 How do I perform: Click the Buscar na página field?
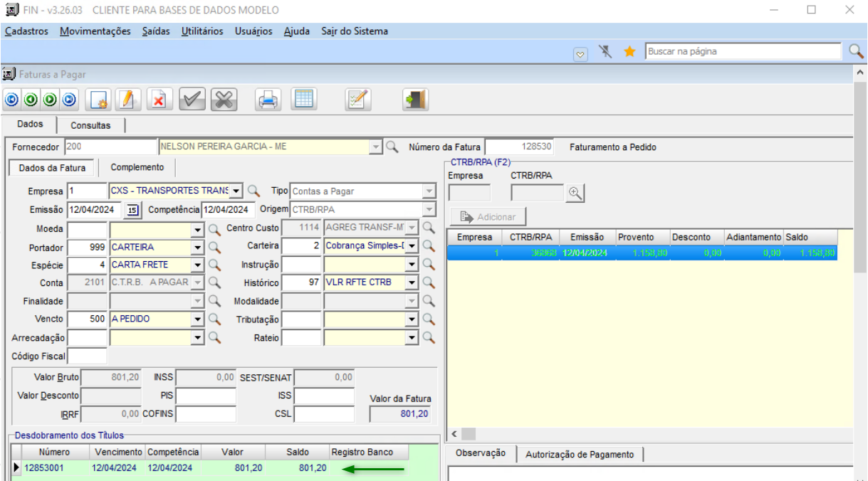point(742,51)
